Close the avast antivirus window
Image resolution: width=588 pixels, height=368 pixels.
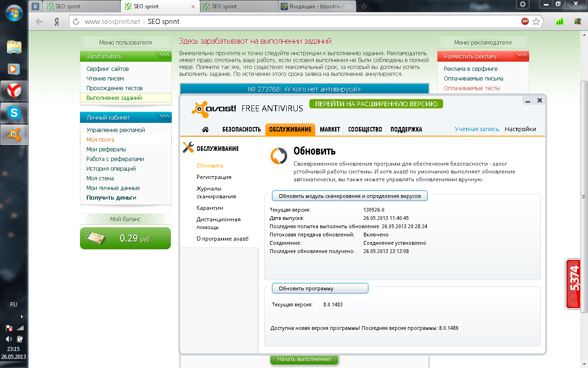tap(539, 100)
